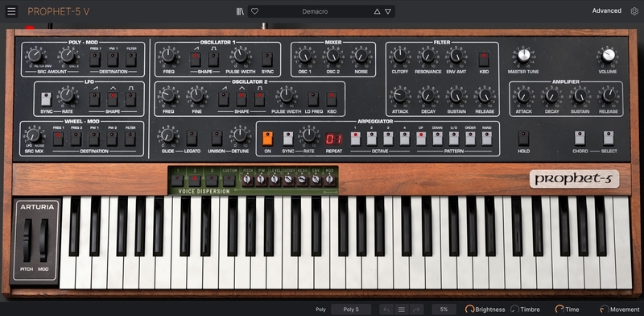The height and width of the screenshot is (316, 644).
Task: Open the hamburger main menu
Action: click(11, 11)
